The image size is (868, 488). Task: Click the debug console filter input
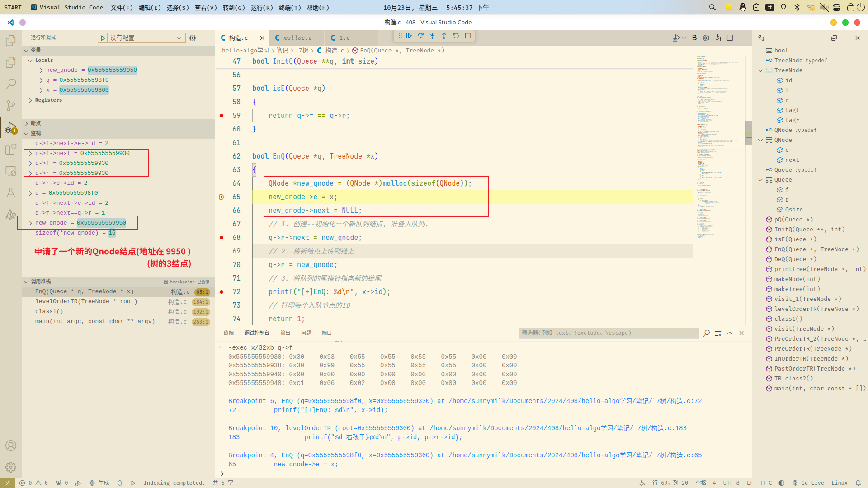(608, 333)
